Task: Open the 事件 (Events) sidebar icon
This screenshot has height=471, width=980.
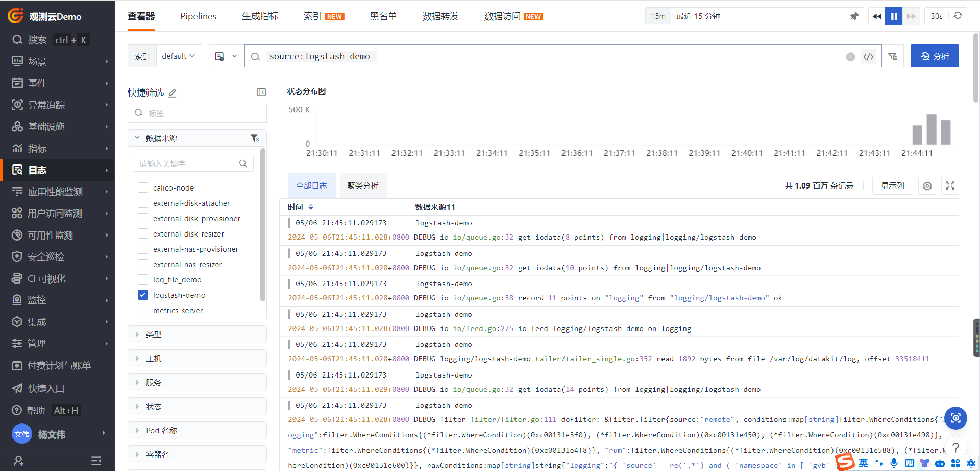Action: 17,83
